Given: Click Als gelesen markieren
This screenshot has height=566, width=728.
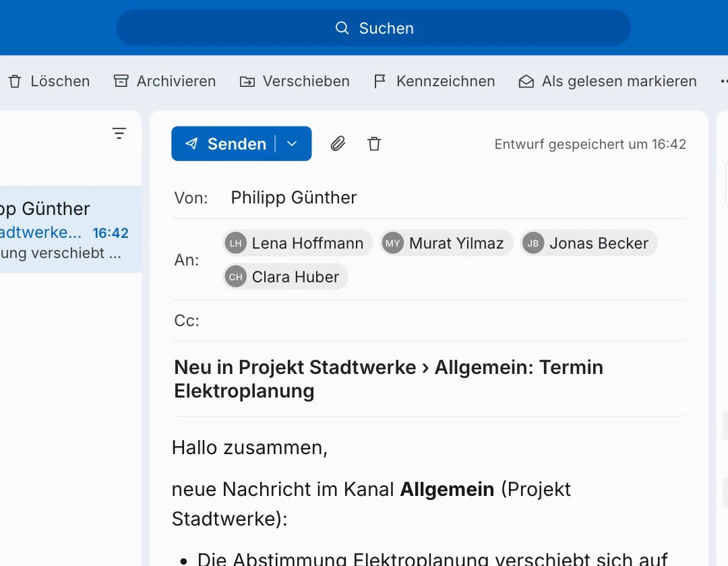Looking at the screenshot, I should click(x=607, y=81).
